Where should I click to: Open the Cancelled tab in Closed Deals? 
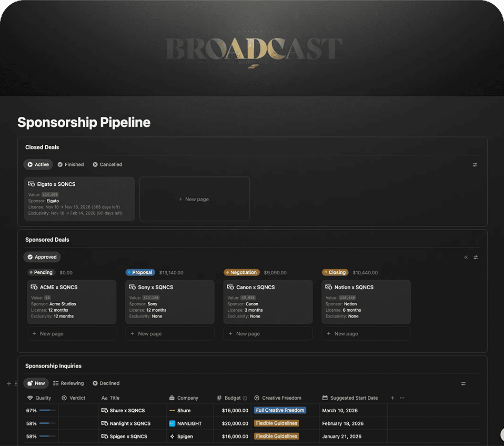pyautogui.click(x=107, y=164)
